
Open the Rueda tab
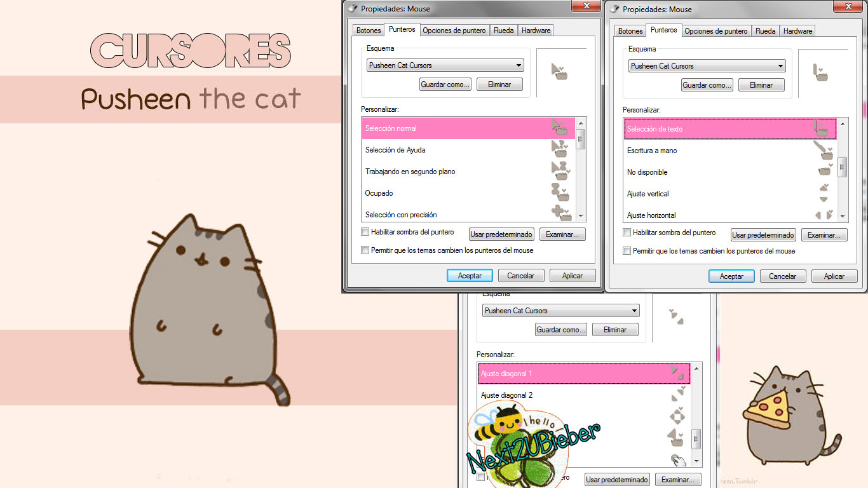coord(503,30)
